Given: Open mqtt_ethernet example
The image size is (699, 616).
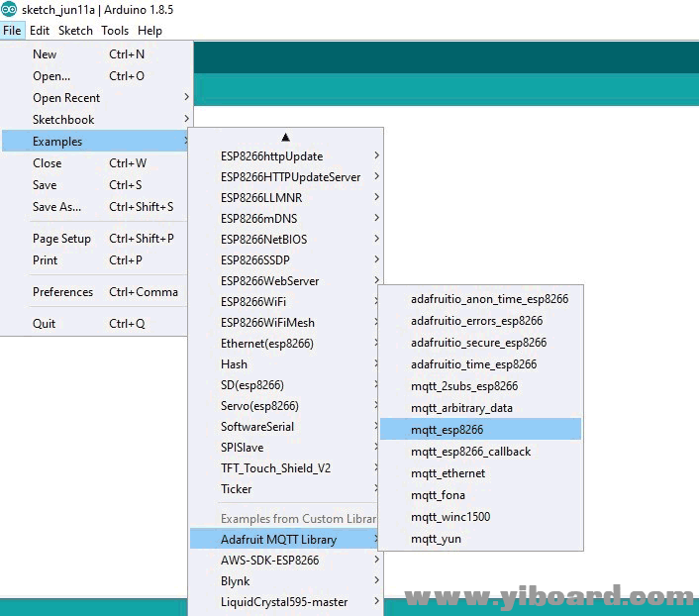Looking at the screenshot, I should [x=480, y=473].
